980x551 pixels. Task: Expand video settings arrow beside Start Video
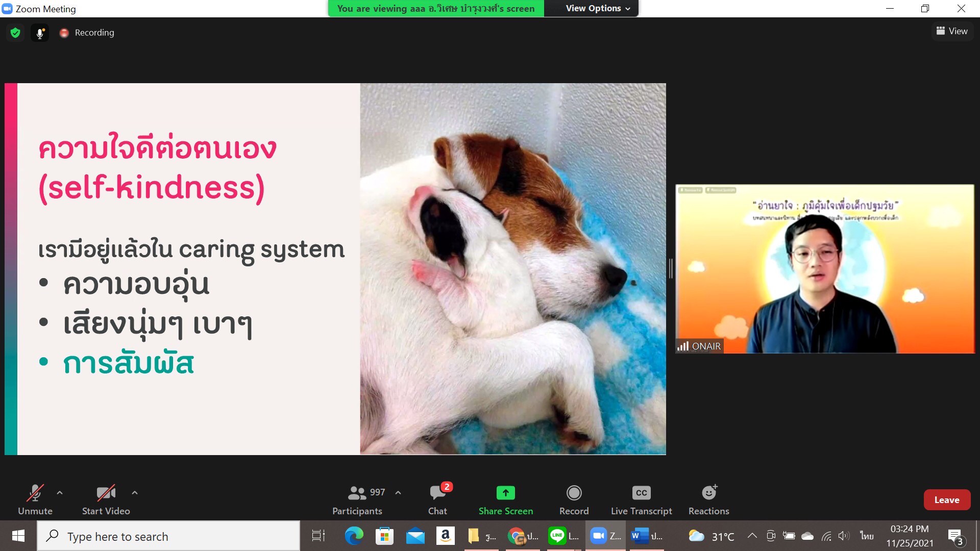(x=135, y=493)
